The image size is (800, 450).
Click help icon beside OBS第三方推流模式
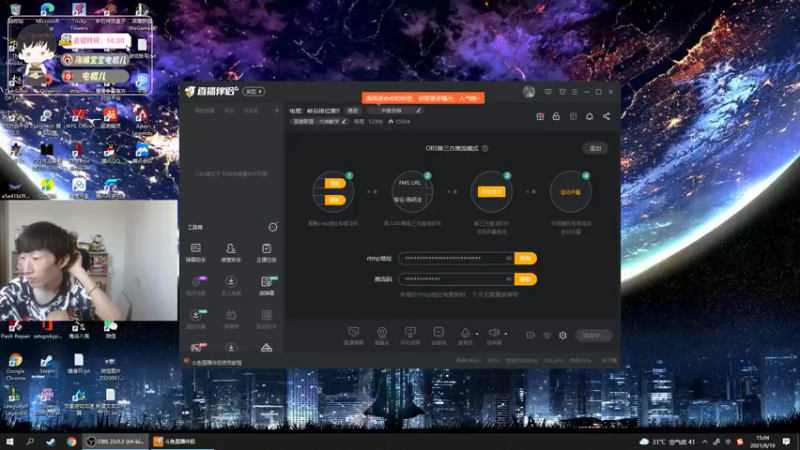485,148
